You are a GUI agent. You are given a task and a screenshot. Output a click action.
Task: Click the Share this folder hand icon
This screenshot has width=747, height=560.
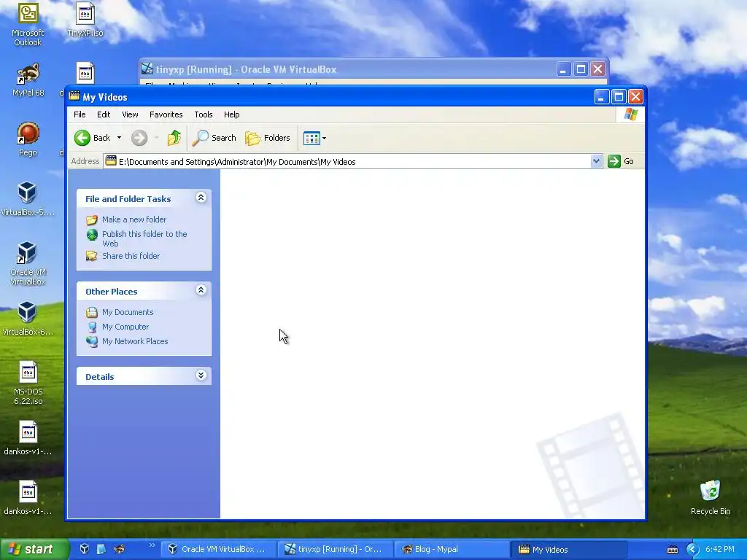(x=92, y=256)
